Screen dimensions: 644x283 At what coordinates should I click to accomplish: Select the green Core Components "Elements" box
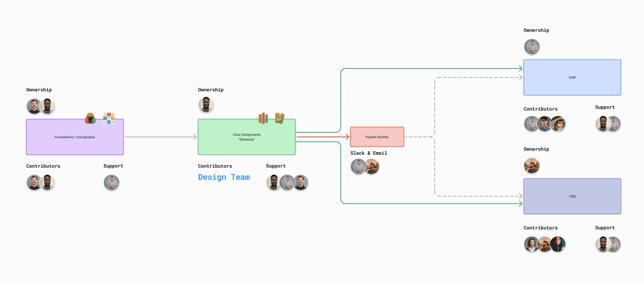[247, 137]
